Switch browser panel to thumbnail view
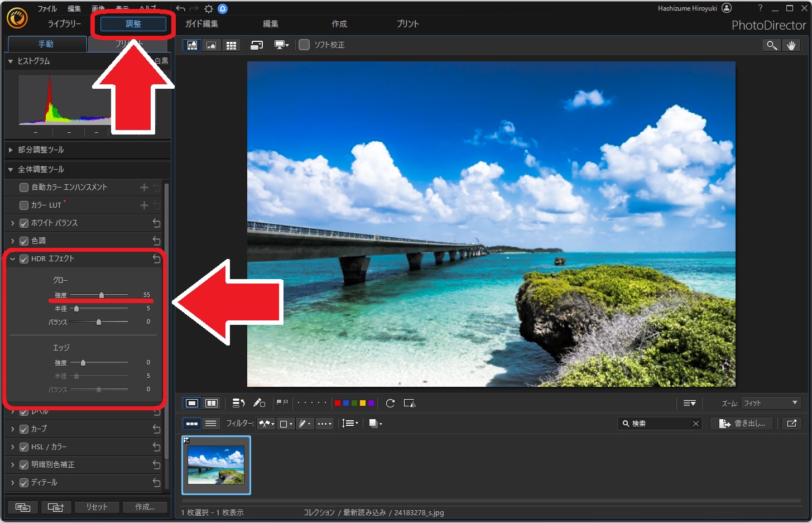The width and height of the screenshot is (812, 523). 192,424
